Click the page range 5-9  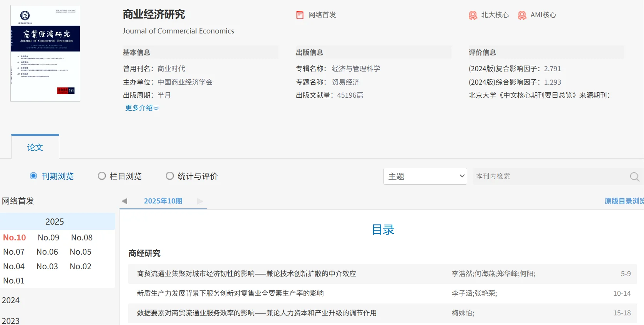point(626,274)
